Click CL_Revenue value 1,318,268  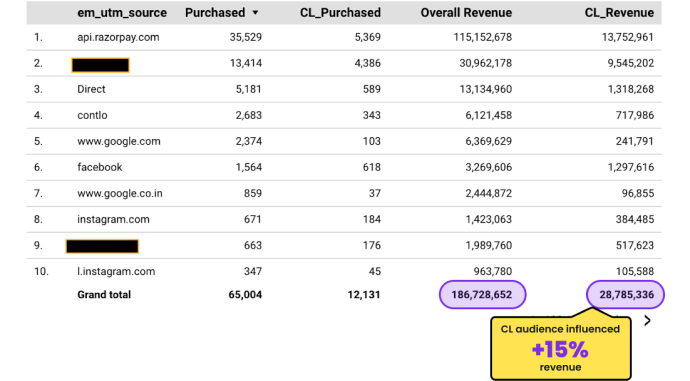pos(631,89)
